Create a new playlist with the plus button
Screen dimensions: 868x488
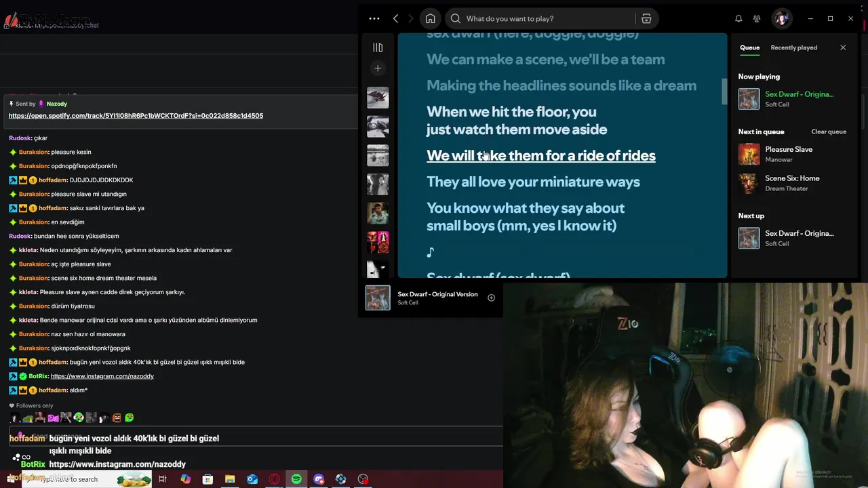(x=378, y=68)
